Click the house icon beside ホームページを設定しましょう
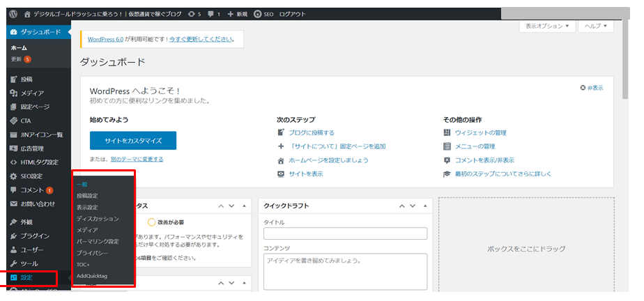This screenshot has width=644, height=301. point(281,160)
